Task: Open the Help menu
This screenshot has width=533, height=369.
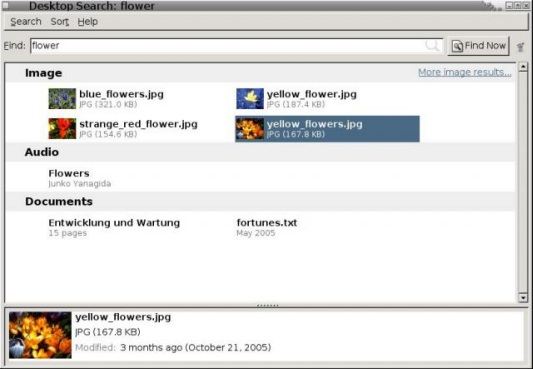Action: (x=88, y=22)
